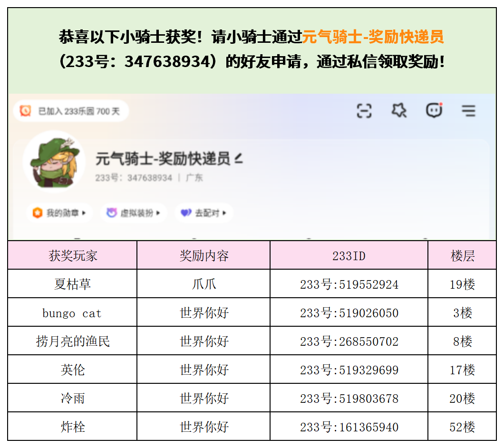Click the orange 元气骑士-奖励快递员 text
Image resolution: width=504 pixels, height=448 pixels.
click(373, 37)
